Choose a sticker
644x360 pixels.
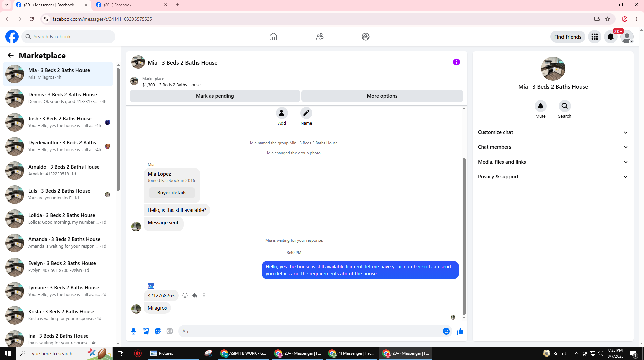(x=158, y=331)
